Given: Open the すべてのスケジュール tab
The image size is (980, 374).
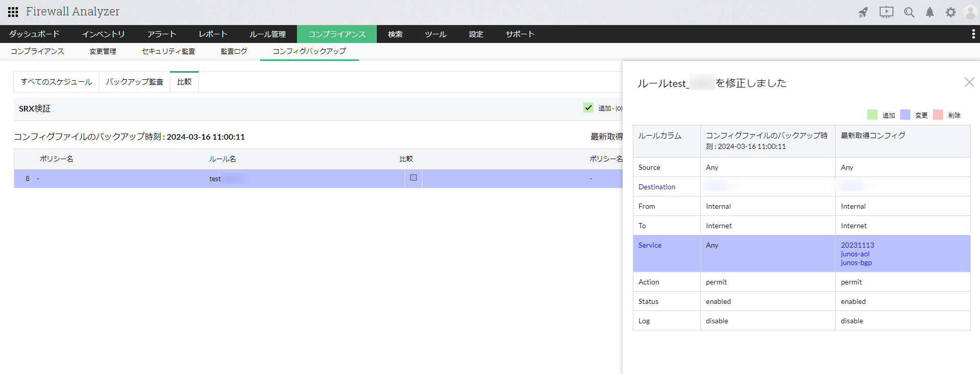Looking at the screenshot, I should (56, 82).
